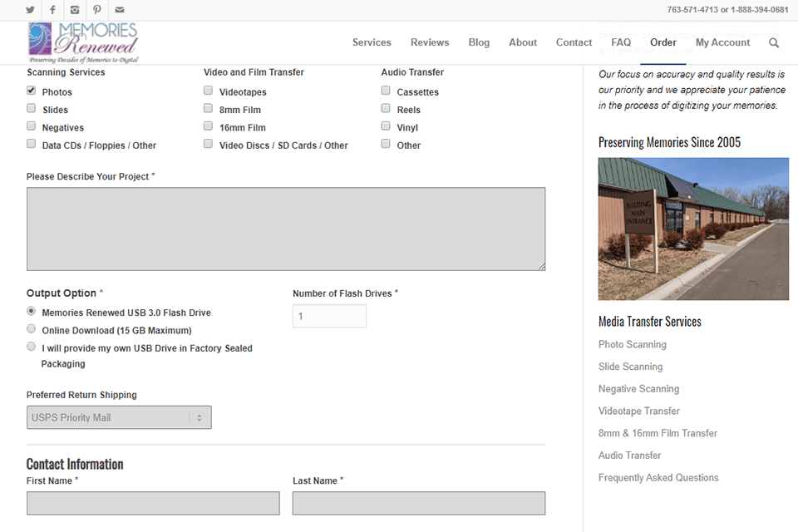Open the Slide Scanning link
798x532 pixels.
(631, 367)
